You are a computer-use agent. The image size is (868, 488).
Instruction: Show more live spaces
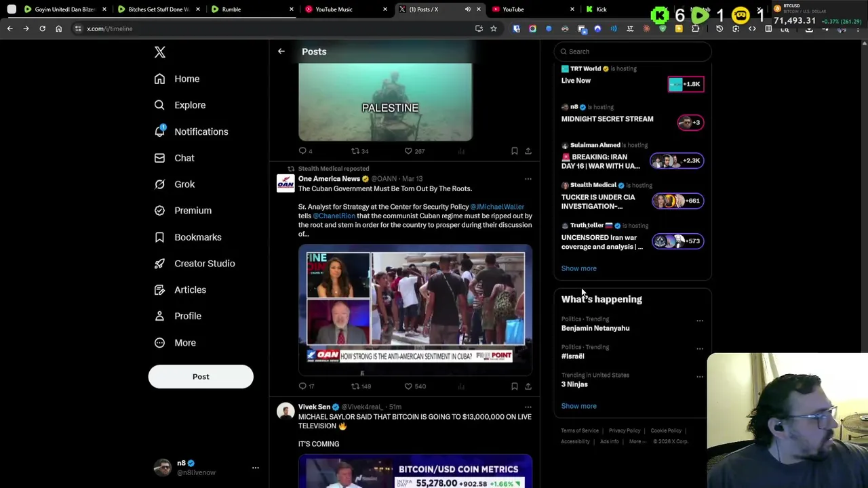click(578, 268)
